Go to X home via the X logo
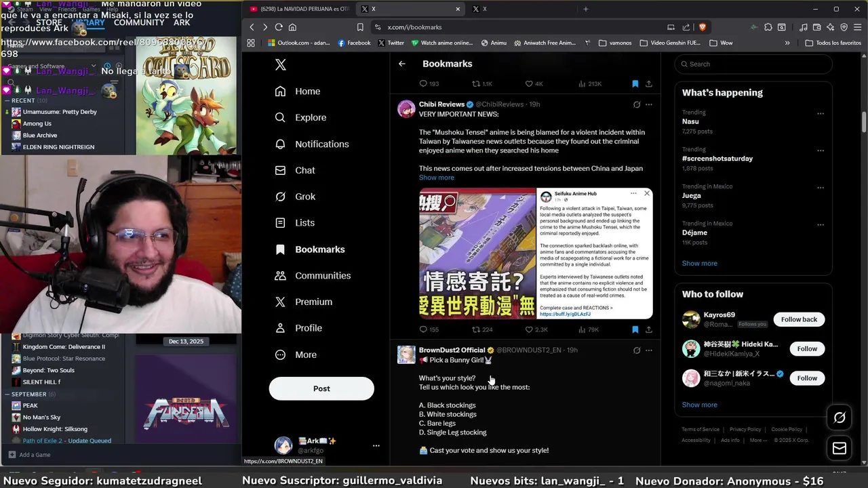Image resolution: width=868 pixels, height=488 pixels. pos(281,64)
